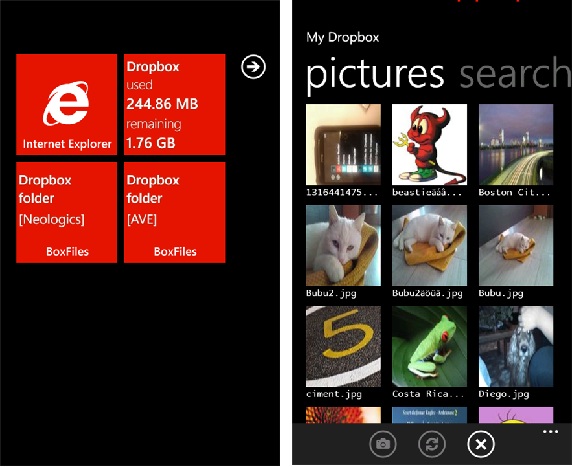The height and width of the screenshot is (467, 573).
Task: Tap the Bubu2.jpg file name label
Action: (x=331, y=293)
